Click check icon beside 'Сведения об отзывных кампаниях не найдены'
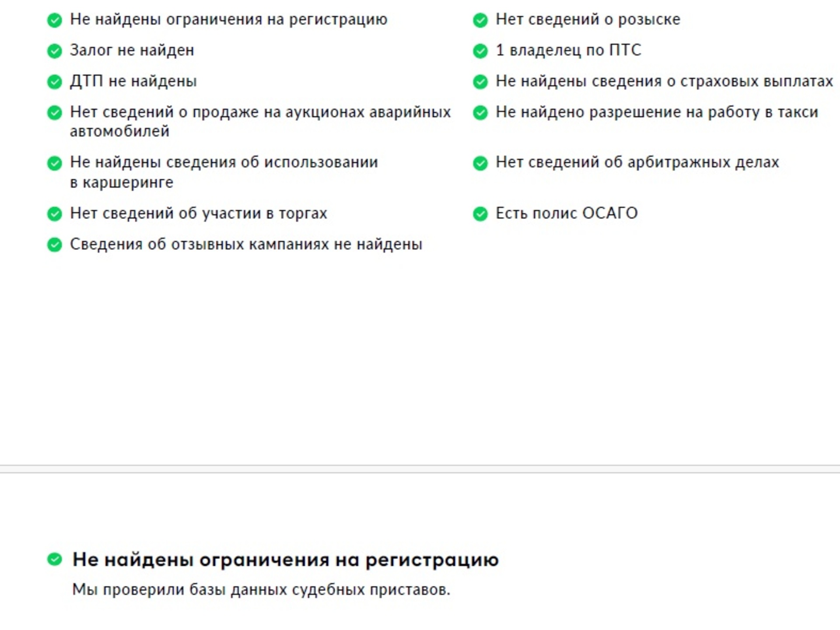The image size is (840, 630). click(54, 245)
